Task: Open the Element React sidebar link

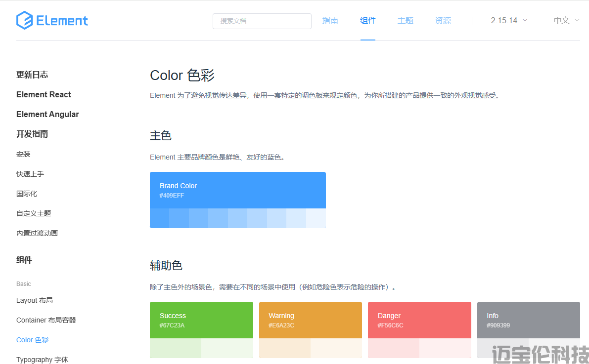Action: pyautogui.click(x=44, y=94)
